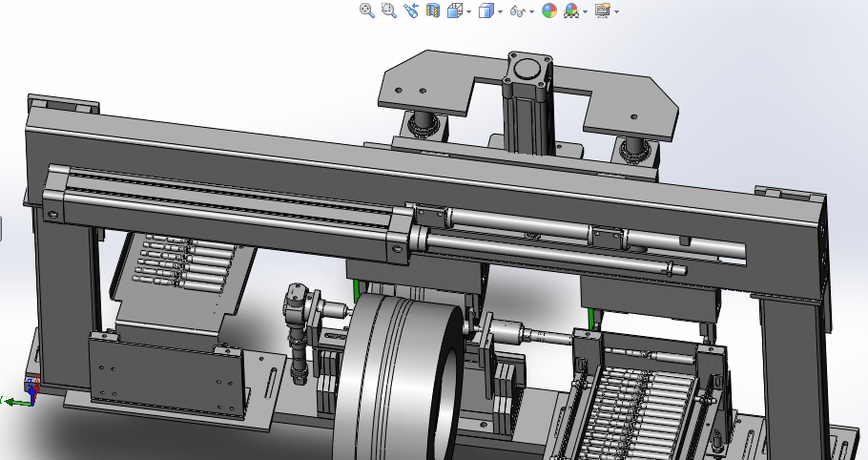
Task: Select the vertical cylinder atop the gantry
Action: coord(527,102)
